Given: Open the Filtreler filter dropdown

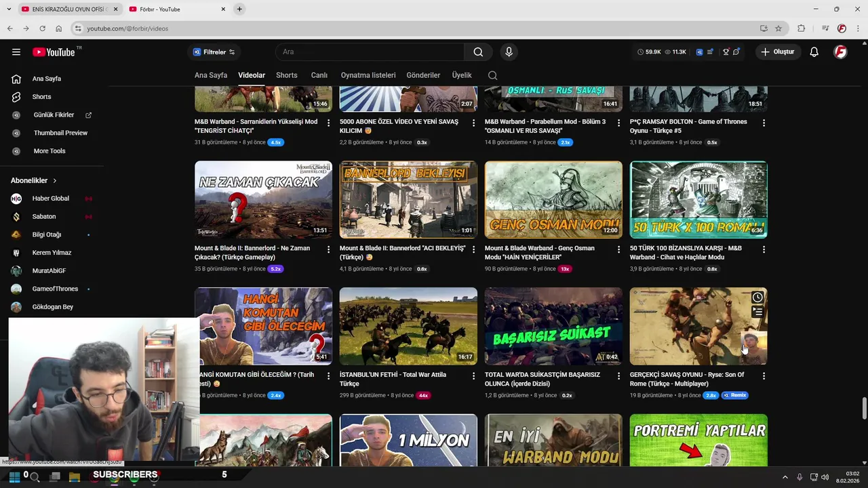Looking at the screenshot, I should tap(214, 52).
